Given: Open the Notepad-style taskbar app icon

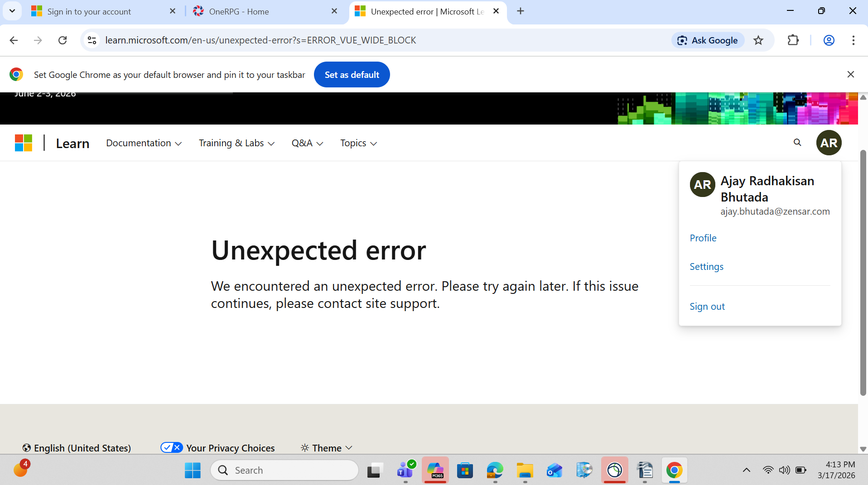Looking at the screenshot, I should point(645,471).
